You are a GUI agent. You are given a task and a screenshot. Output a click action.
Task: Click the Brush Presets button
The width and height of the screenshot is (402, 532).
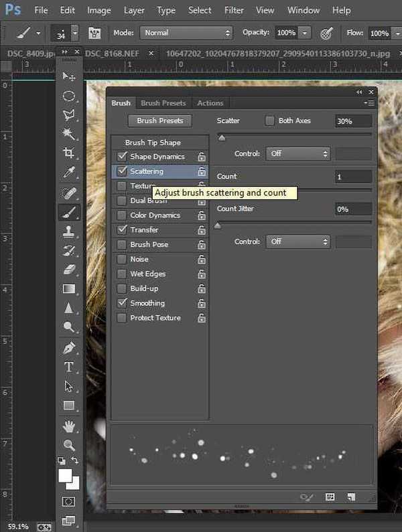(x=159, y=121)
